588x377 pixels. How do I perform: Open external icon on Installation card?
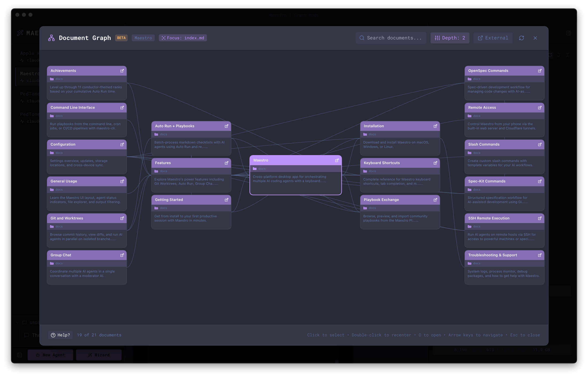coord(435,126)
